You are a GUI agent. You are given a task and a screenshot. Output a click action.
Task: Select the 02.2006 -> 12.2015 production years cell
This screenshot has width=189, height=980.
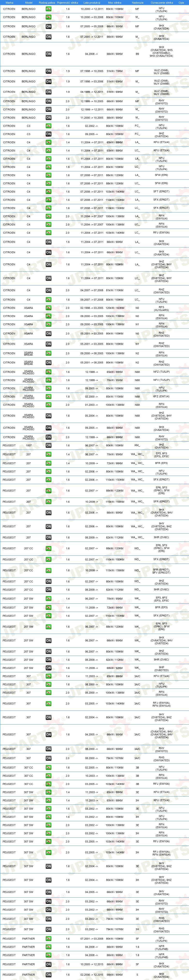(x=92, y=975)
